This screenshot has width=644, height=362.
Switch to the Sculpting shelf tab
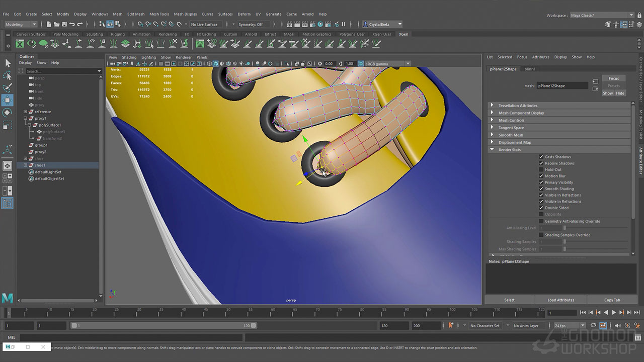pos(95,34)
